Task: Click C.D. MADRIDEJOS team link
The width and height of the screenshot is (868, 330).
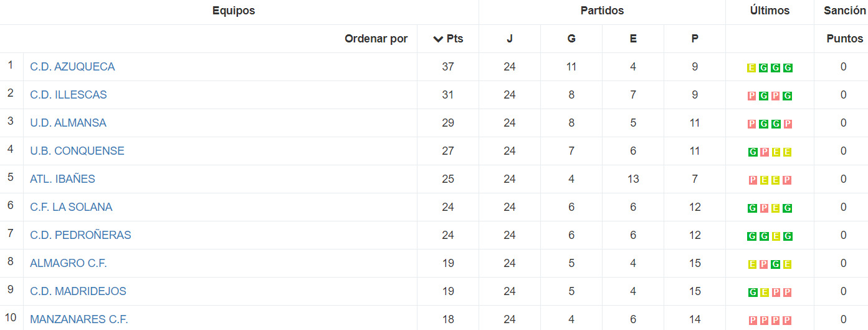Action: (78, 291)
